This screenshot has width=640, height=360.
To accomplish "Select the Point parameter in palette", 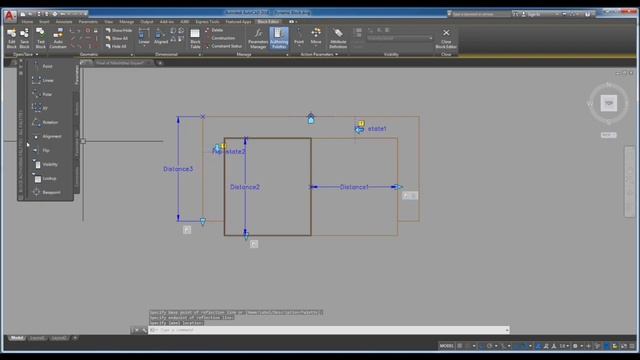I will pos(42,66).
